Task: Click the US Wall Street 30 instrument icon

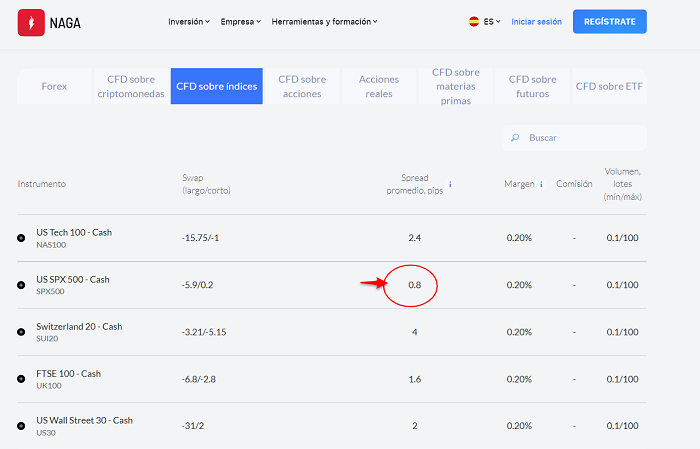Action: pyautogui.click(x=21, y=426)
